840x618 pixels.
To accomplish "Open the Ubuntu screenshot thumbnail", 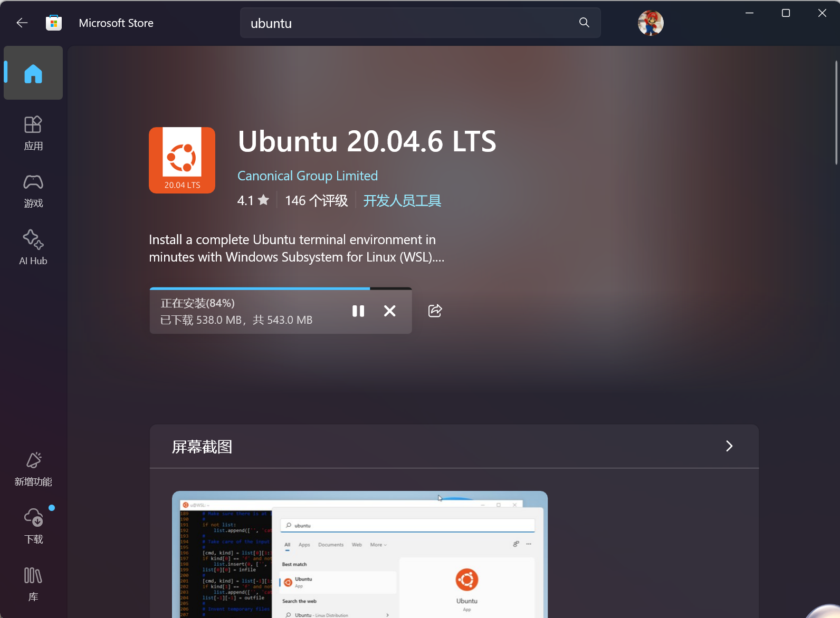I will [360, 554].
